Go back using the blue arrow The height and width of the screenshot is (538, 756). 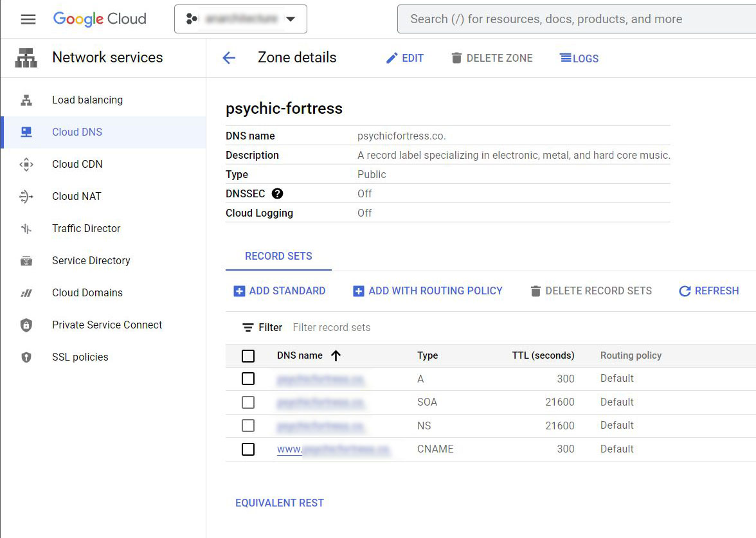pos(229,58)
